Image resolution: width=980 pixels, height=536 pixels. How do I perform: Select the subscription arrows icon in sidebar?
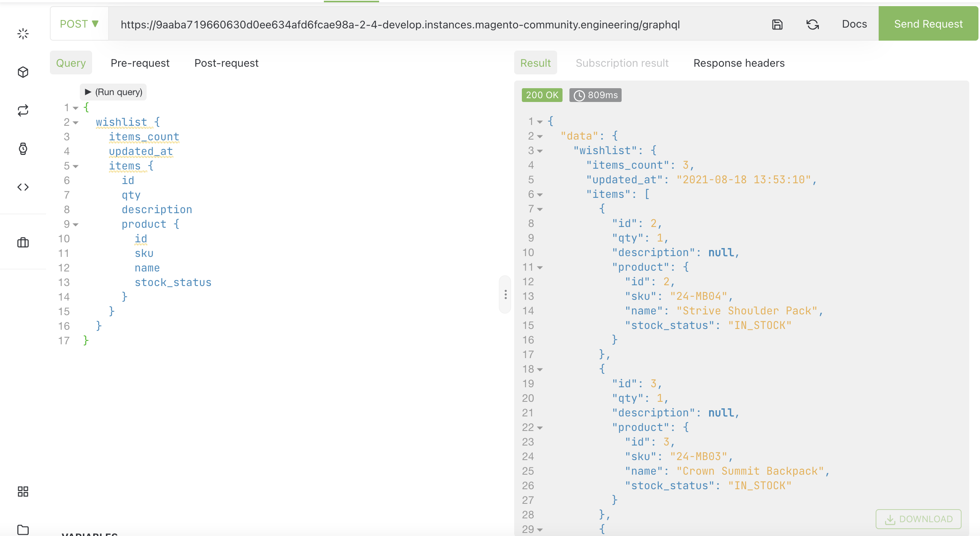[22, 111]
